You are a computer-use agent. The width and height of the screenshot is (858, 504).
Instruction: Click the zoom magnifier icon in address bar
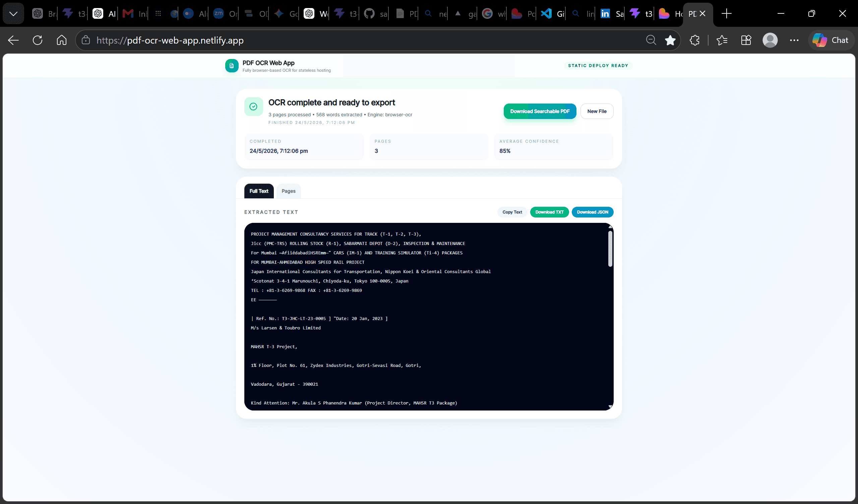tap(651, 40)
